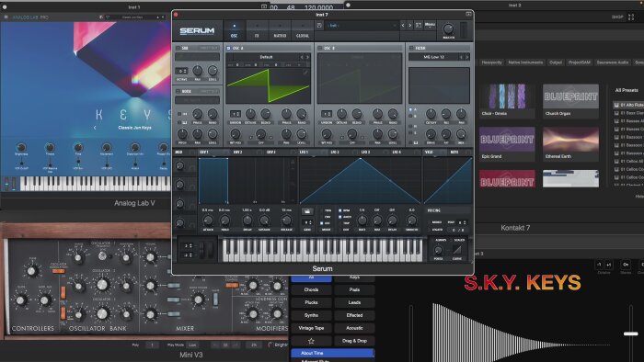Click previous preset arrow in Analog Lab
The width and height of the screenshot is (644, 362).
point(95,128)
